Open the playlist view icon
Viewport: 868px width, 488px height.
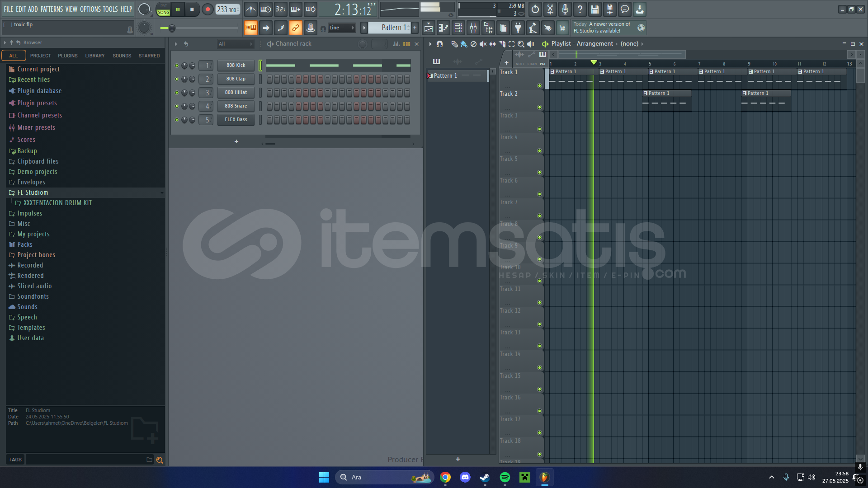(x=429, y=28)
